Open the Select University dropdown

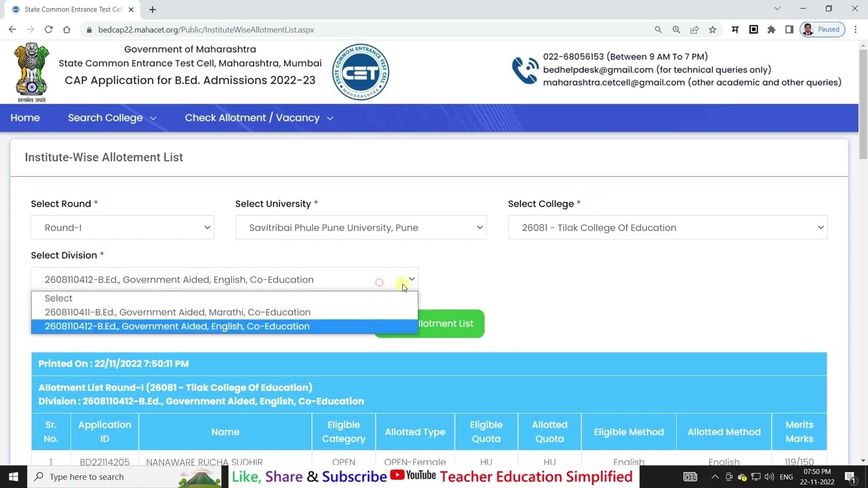tap(361, 228)
